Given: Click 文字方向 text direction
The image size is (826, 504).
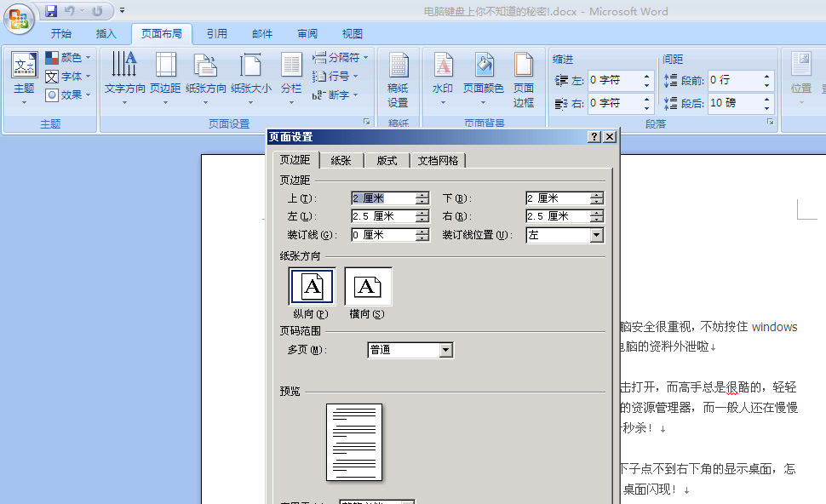Looking at the screenshot, I should tap(125, 77).
